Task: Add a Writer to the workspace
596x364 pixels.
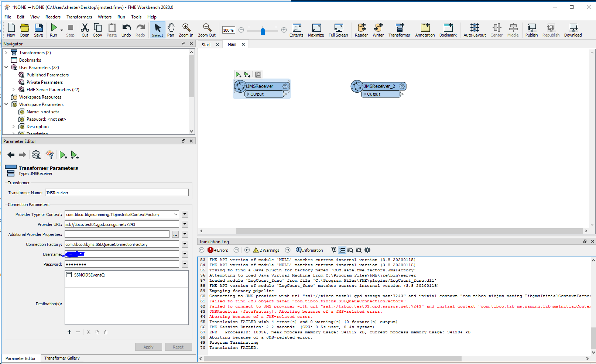Action: pyautogui.click(x=378, y=30)
